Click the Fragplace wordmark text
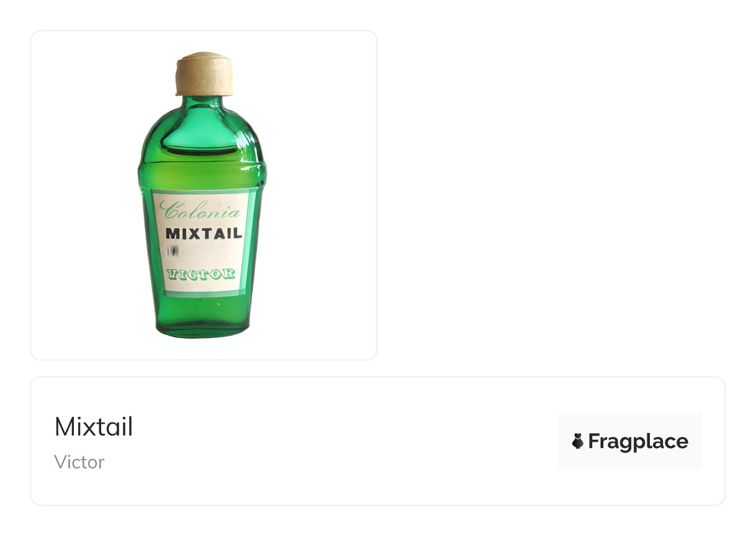Screen dimensions: 756x536 pyautogui.click(x=638, y=441)
